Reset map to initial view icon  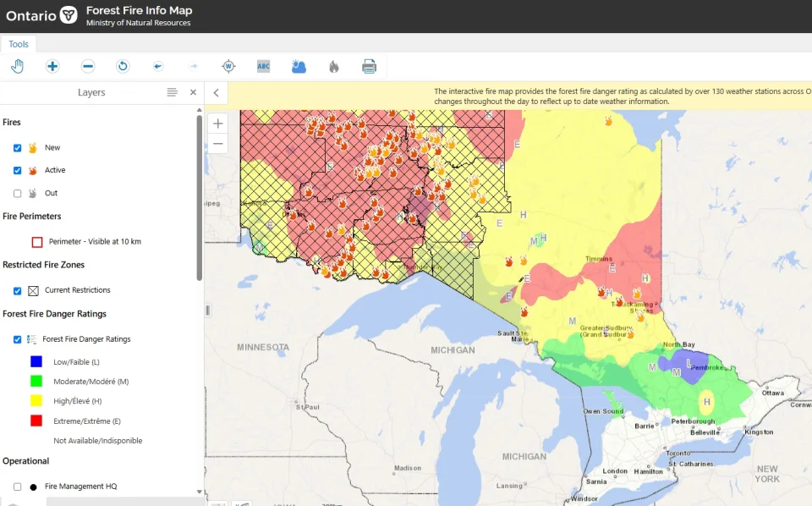point(123,66)
